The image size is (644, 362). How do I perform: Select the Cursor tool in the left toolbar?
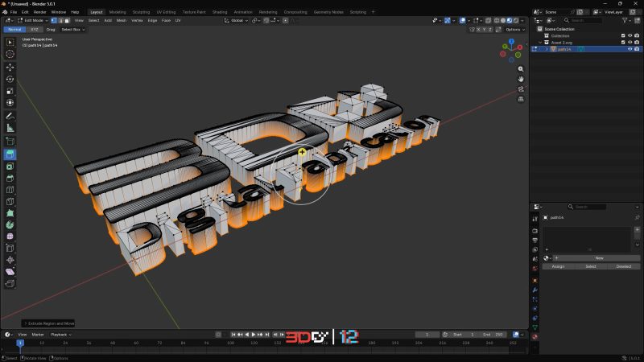point(10,54)
